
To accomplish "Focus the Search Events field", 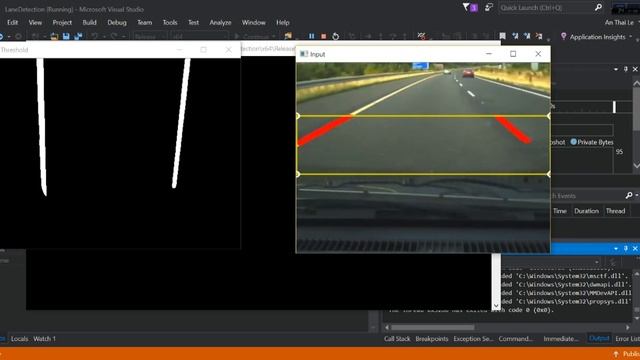I will [x=586, y=196].
